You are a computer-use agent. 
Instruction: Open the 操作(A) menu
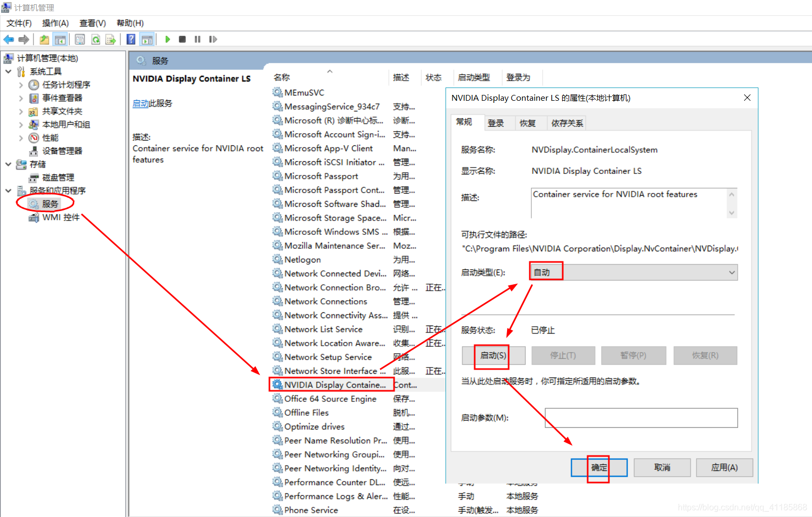click(x=56, y=23)
